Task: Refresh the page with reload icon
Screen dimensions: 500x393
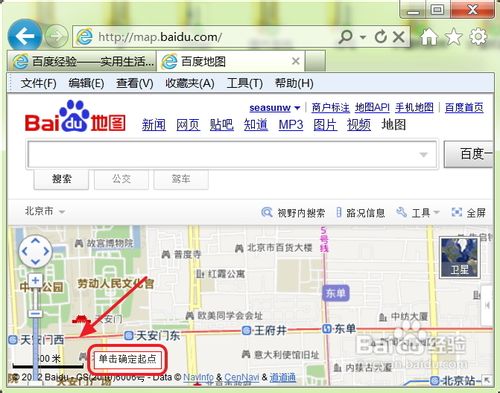Action: (380, 37)
